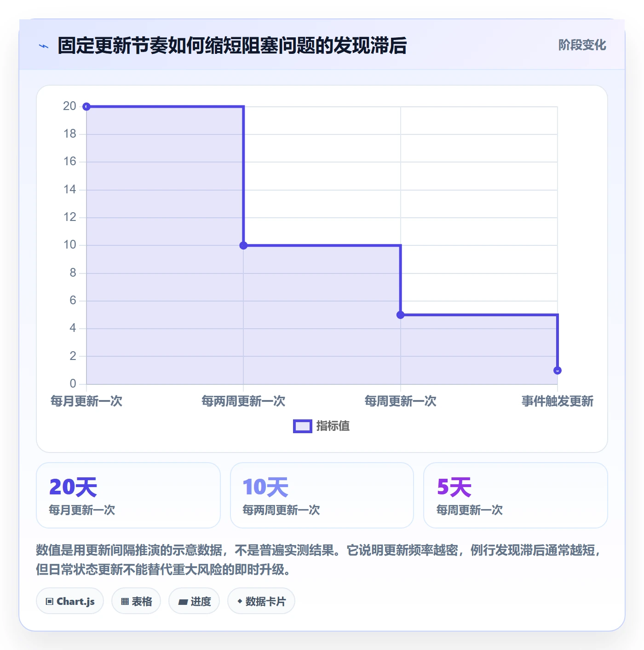Click the x-axis label 每两周更新一次

click(x=243, y=401)
